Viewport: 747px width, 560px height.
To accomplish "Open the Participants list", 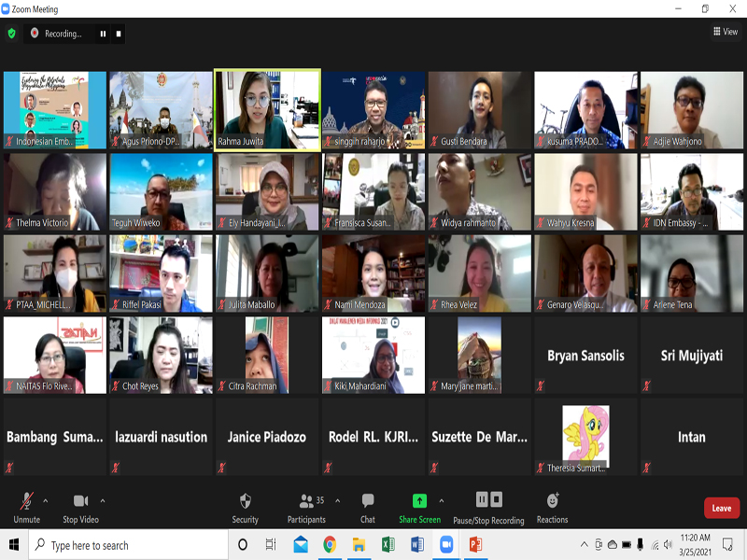I will pyautogui.click(x=306, y=506).
